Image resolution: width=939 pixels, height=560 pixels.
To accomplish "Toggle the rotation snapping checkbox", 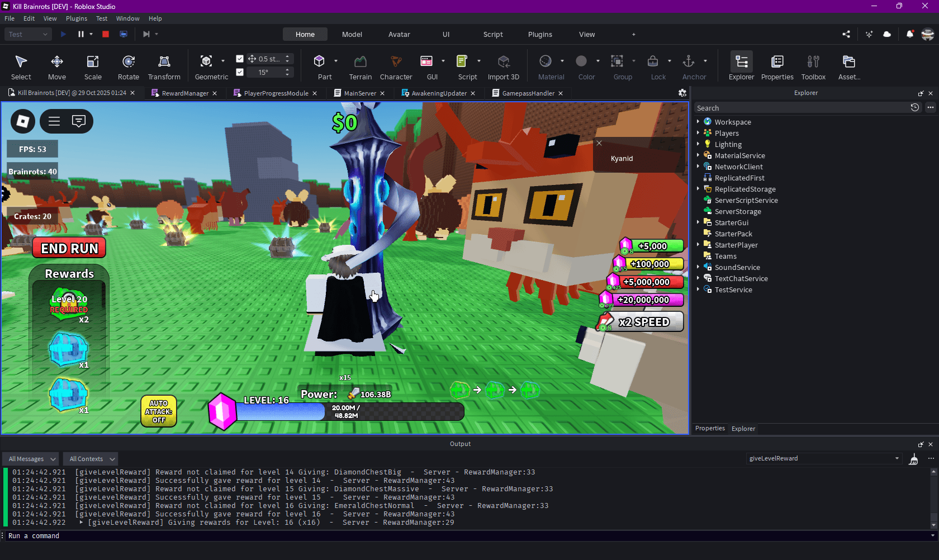I will (x=240, y=72).
